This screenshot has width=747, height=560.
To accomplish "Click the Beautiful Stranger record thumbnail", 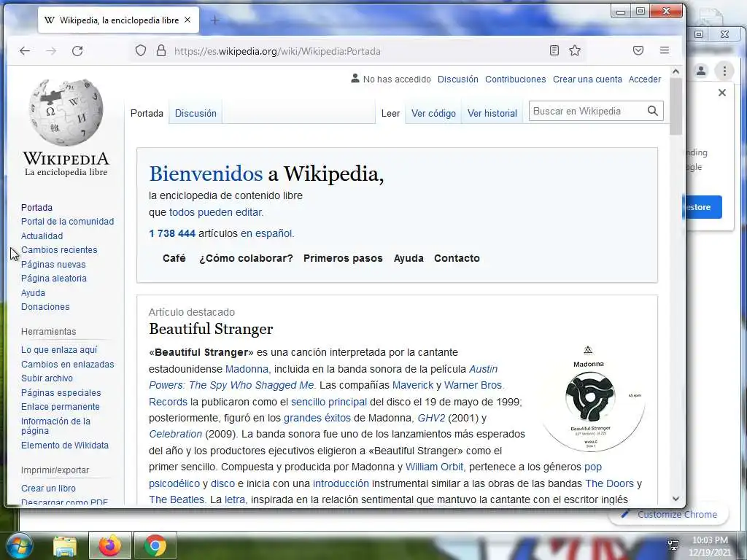I will coord(592,397).
